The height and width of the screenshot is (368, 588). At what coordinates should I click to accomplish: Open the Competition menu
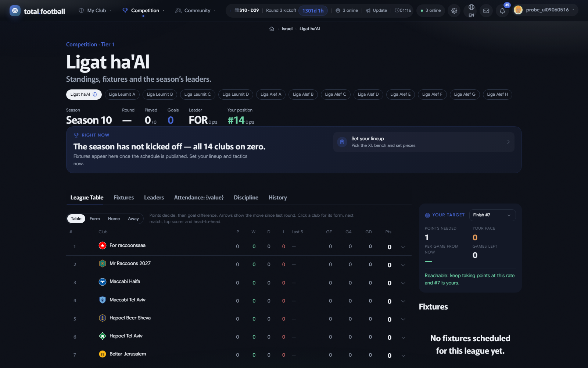143,11
